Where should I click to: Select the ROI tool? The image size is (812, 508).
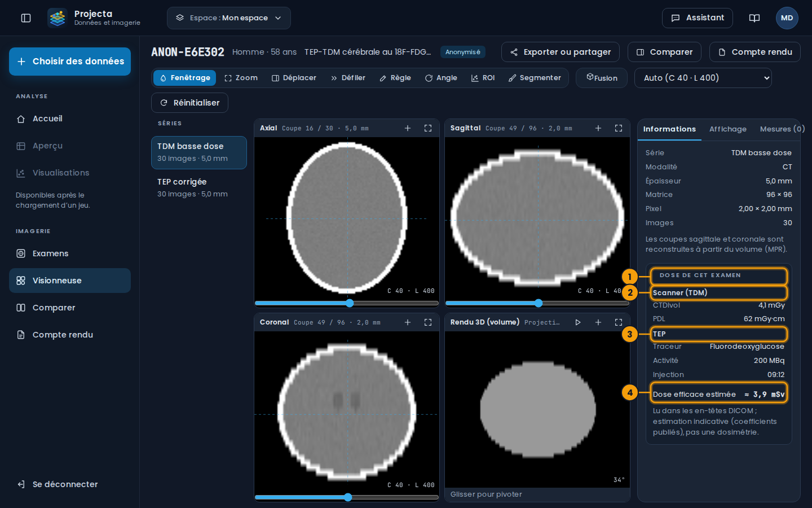(x=483, y=78)
